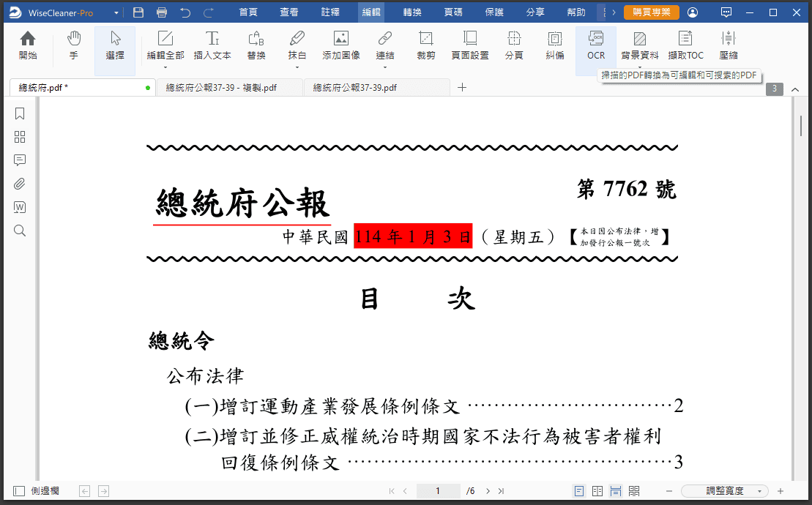This screenshot has width=812, height=505.
Task: Select the Crop (裁剪) tool
Action: pyautogui.click(x=425, y=45)
